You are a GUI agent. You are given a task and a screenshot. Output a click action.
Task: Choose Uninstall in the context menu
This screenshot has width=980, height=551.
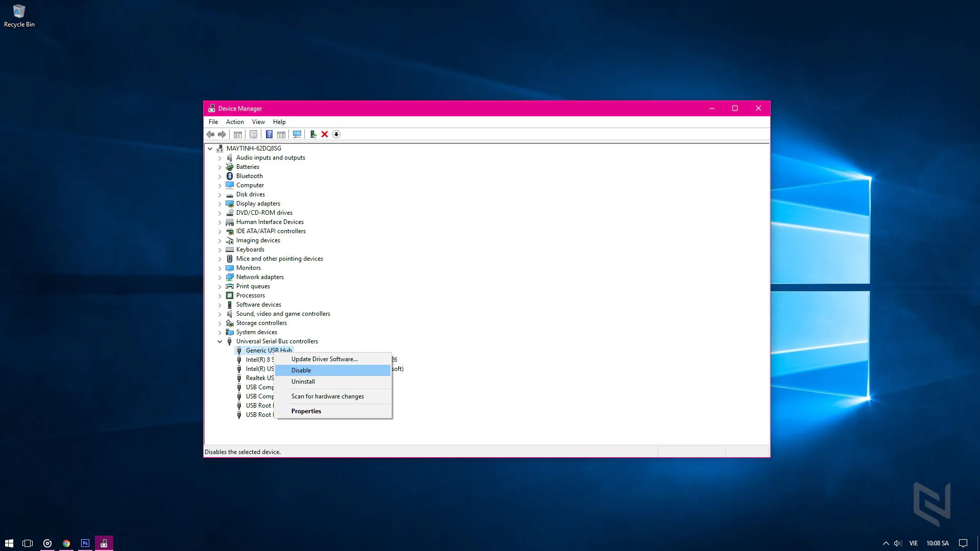[x=333, y=382]
